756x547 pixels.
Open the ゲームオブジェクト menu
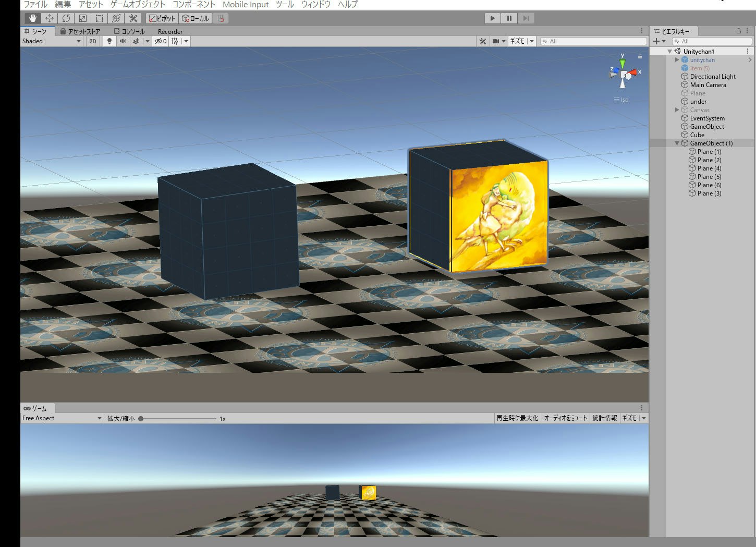(x=138, y=4)
